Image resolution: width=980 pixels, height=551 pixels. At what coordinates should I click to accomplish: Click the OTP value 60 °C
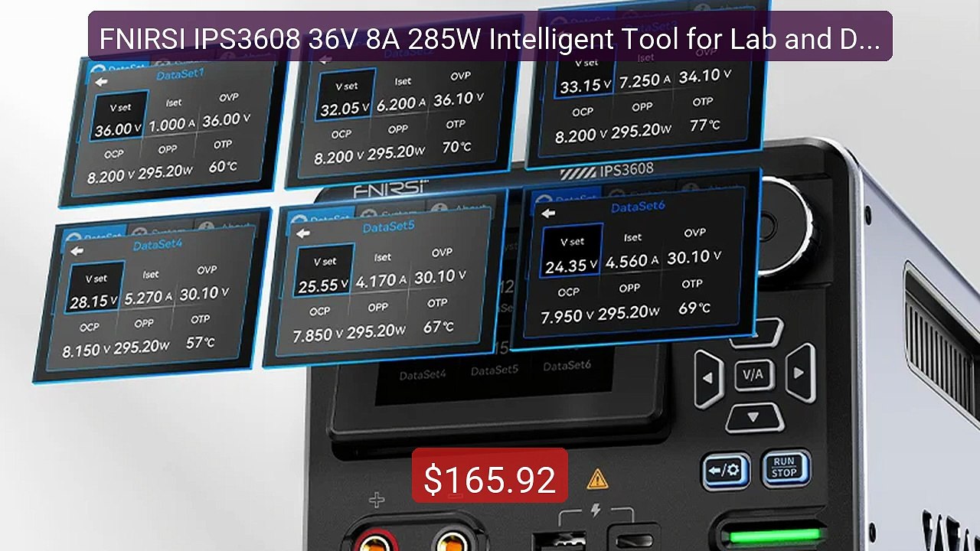(223, 167)
